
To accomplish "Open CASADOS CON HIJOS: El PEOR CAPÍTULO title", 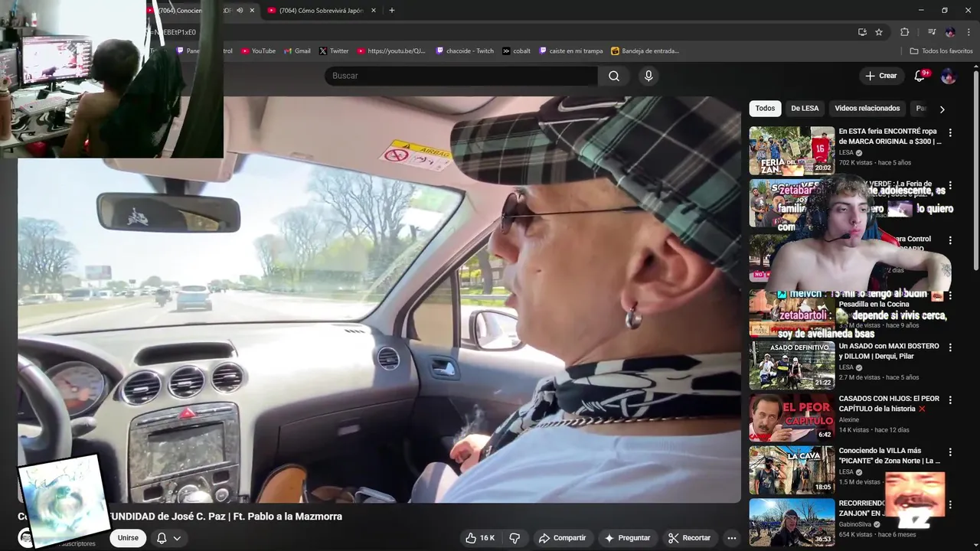I will coord(889,404).
